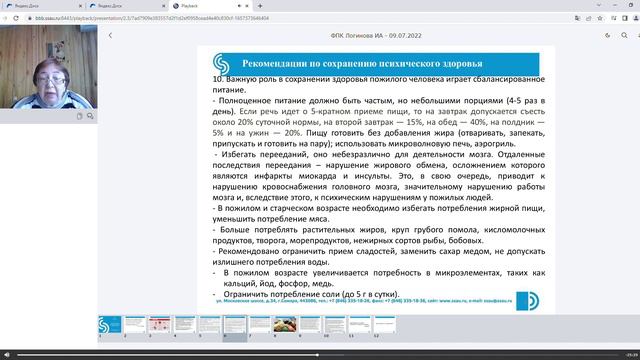This screenshot has height=360, width=640.
Task: Jump to slide 9 thumbnail
Action: pyautogui.click(x=310, y=325)
